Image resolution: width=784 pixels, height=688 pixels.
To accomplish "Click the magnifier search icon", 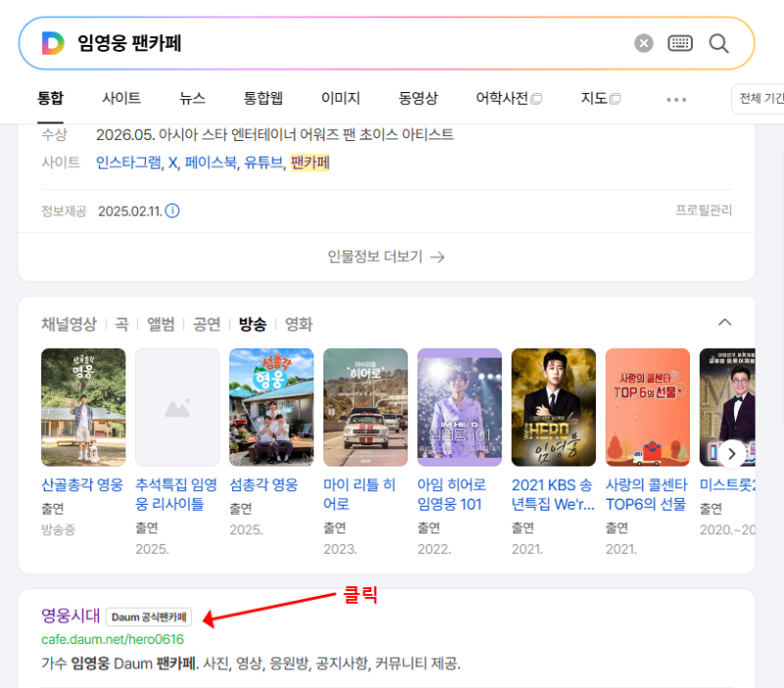I will [x=718, y=43].
